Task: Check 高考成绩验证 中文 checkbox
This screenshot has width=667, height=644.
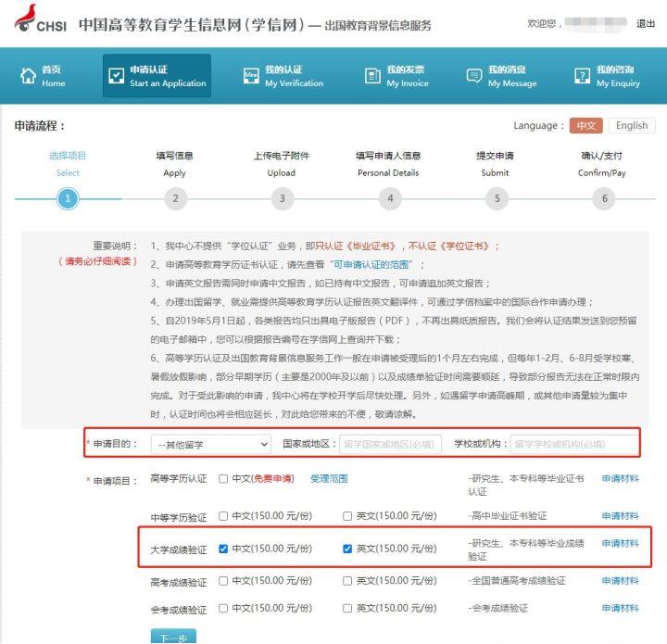Action: click(223, 581)
